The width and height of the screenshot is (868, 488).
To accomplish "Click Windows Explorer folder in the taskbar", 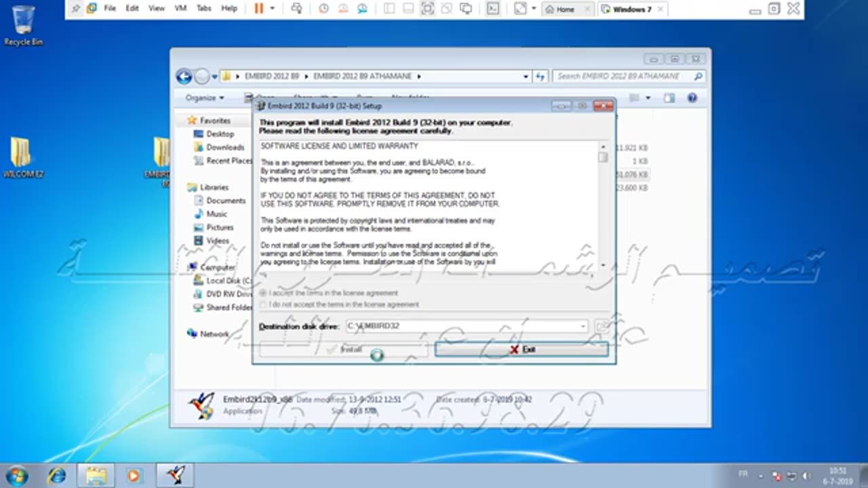I will (x=95, y=475).
